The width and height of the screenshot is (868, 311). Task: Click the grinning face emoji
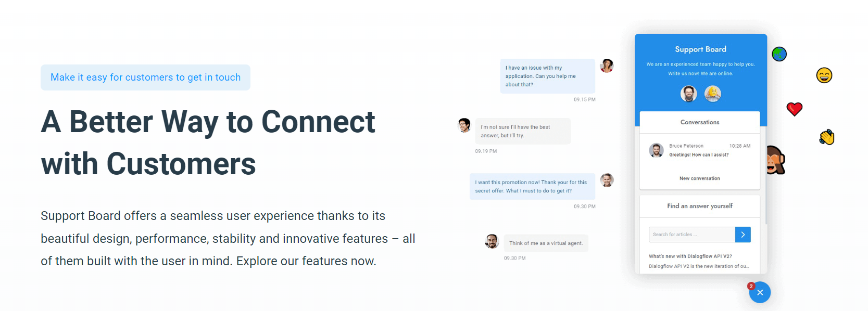tap(824, 75)
